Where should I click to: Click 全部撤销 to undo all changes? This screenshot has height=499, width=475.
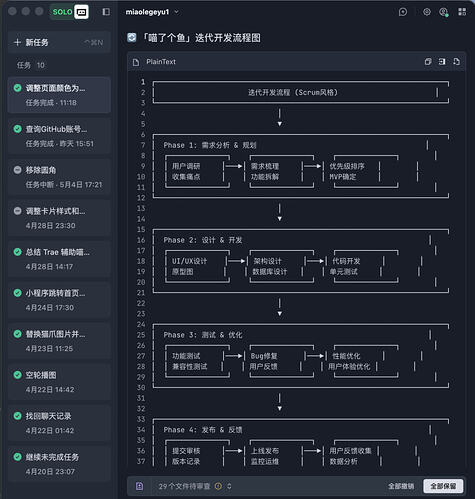[401, 486]
